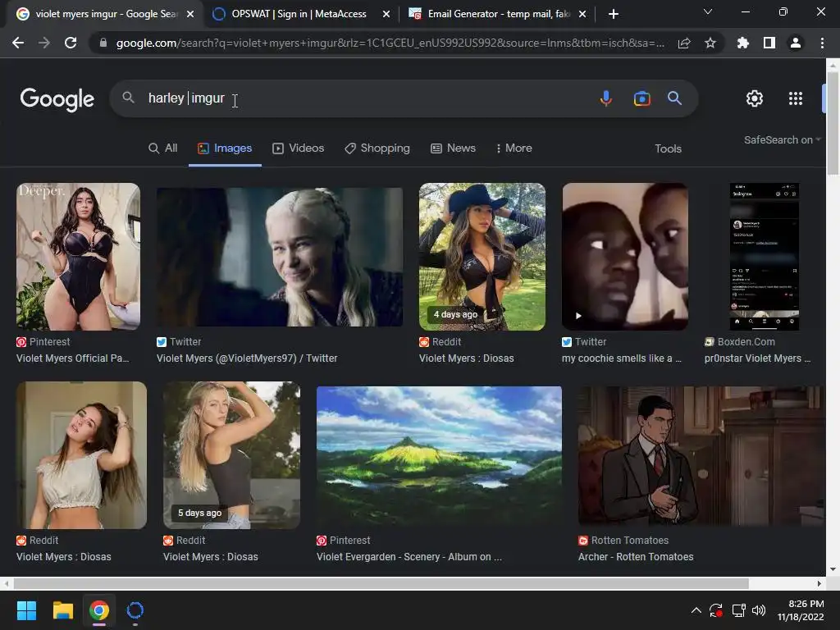Viewport: 840px width, 630px height.
Task: Click the horizontal scrollbar thumb
Action: click(381, 583)
